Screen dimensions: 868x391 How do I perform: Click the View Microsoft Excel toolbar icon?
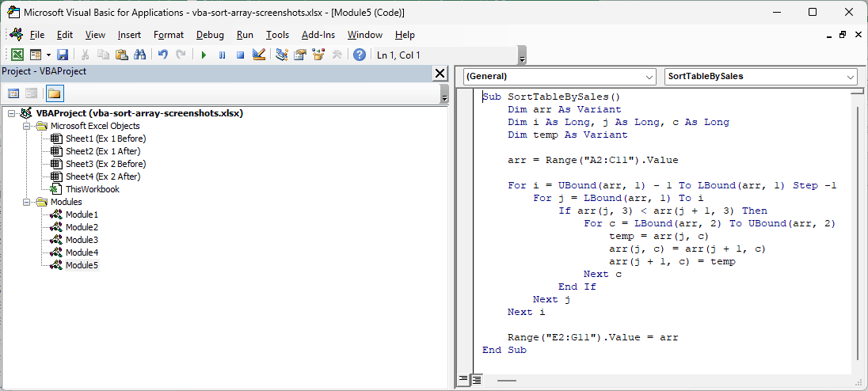17,55
